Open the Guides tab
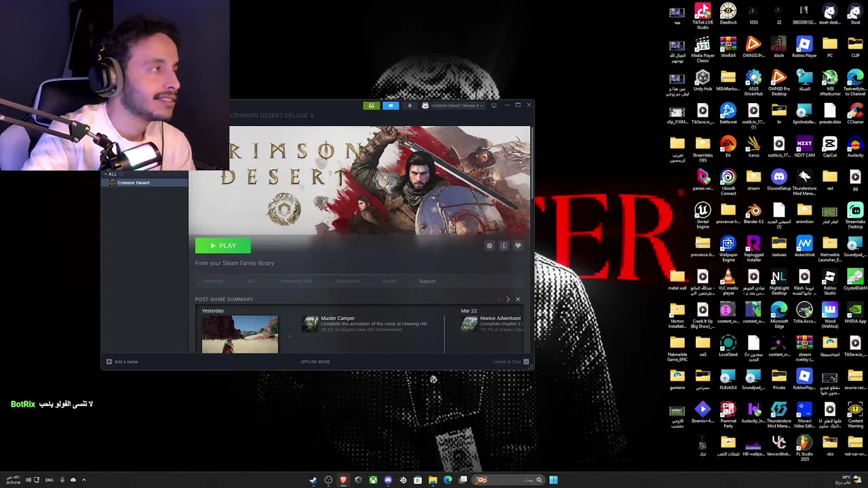 pyautogui.click(x=389, y=281)
